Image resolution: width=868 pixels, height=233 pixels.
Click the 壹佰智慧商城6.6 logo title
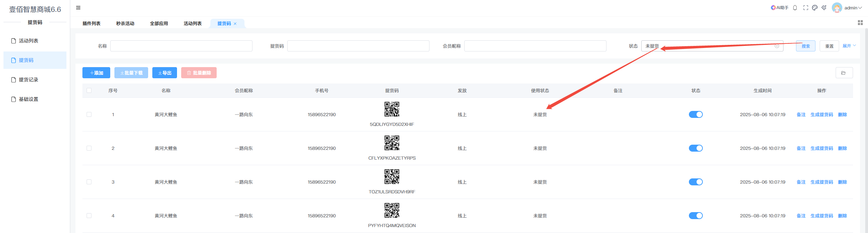click(x=35, y=9)
